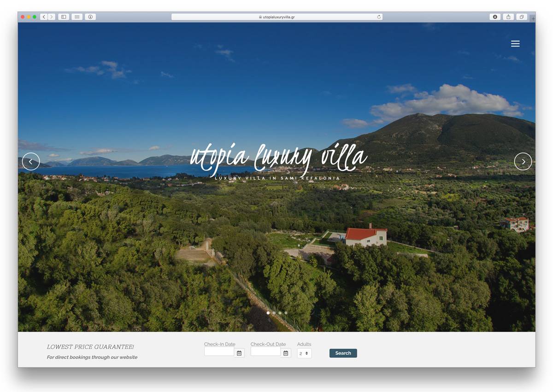This screenshot has width=553, height=392.
Task: Select the fourth slide indicator dot
Action: [286, 313]
